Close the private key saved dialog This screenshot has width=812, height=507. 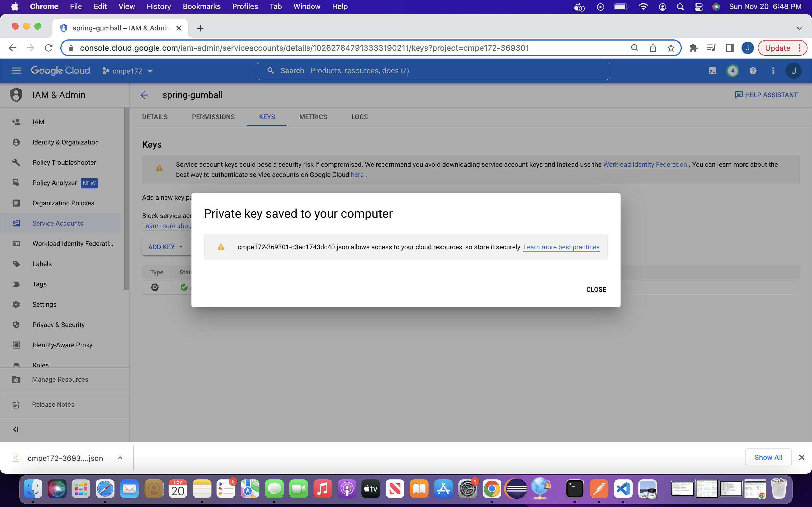click(x=596, y=289)
